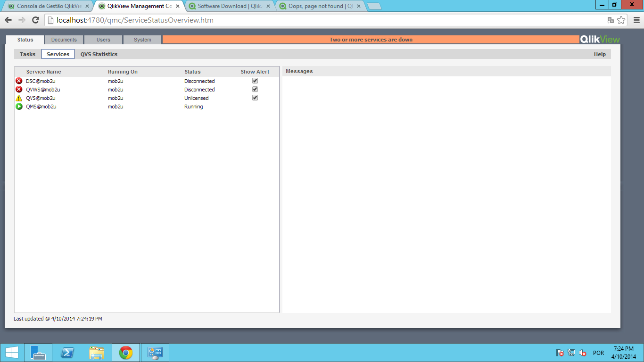Click the Running status of QMS
This screenshot has width=644, height=362.
193,107
